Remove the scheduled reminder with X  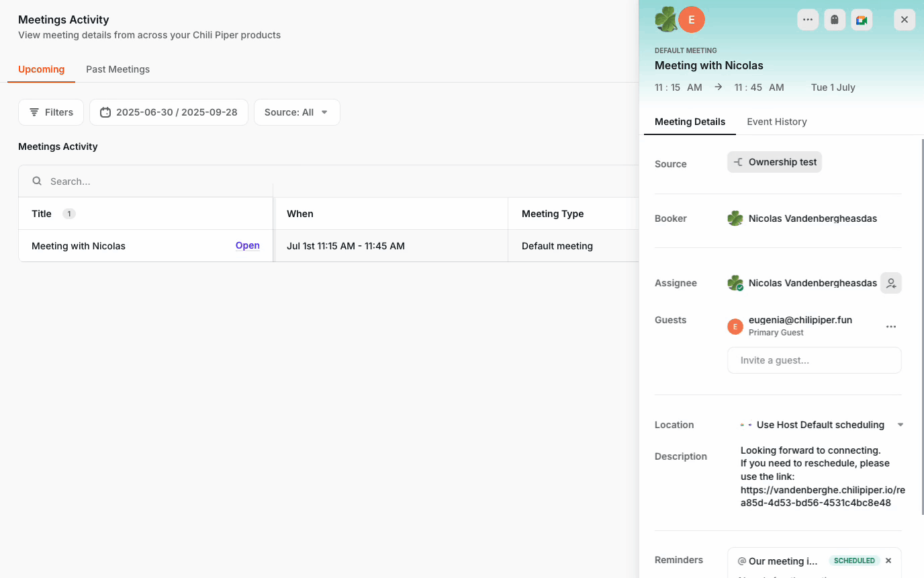coord(888,561)
